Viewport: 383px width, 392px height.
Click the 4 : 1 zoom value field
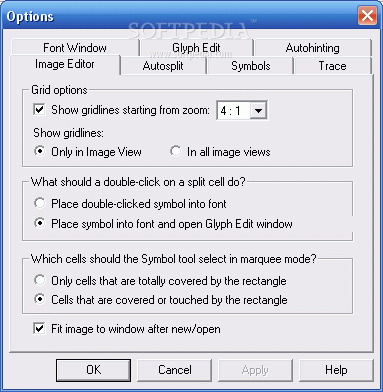click(x=233, y=110)
